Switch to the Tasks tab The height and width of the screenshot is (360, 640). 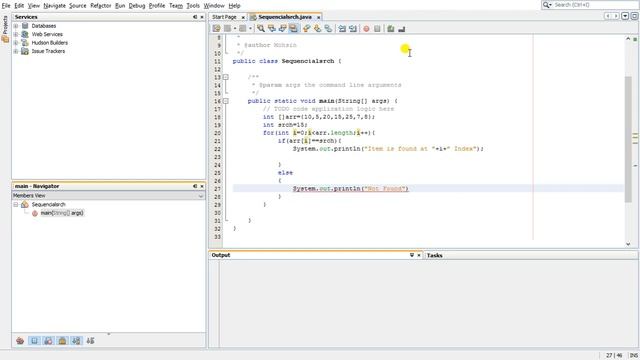[x=435, y=256]
